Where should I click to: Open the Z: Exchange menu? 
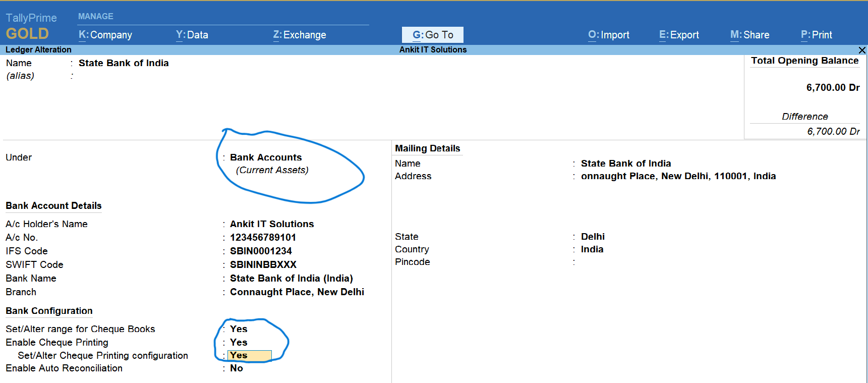pyautogui.click(x=300, y=35)
